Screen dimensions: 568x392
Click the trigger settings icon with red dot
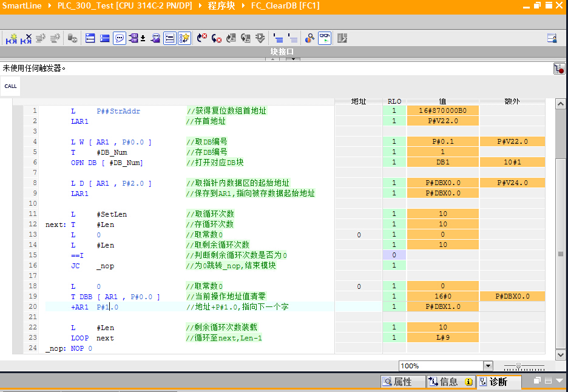[x=559, y=69]
